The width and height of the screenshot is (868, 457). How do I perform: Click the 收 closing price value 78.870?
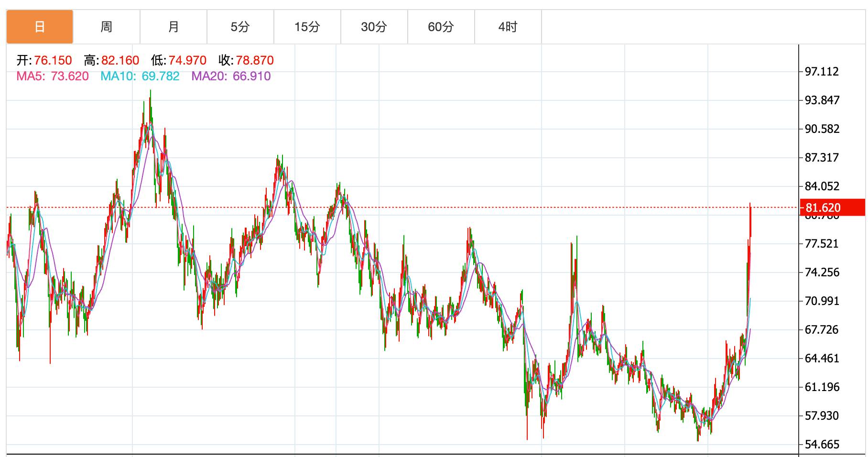(x=255, y=60)
